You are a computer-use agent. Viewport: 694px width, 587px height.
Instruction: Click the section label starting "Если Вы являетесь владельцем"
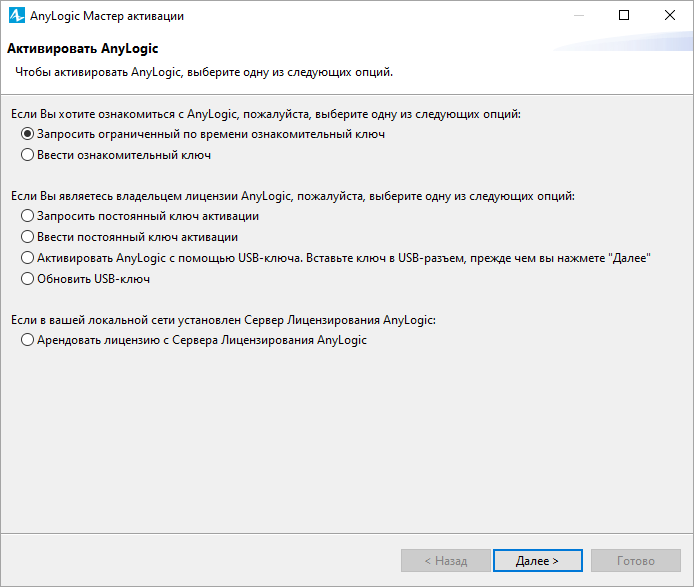[x=293, y=196]
